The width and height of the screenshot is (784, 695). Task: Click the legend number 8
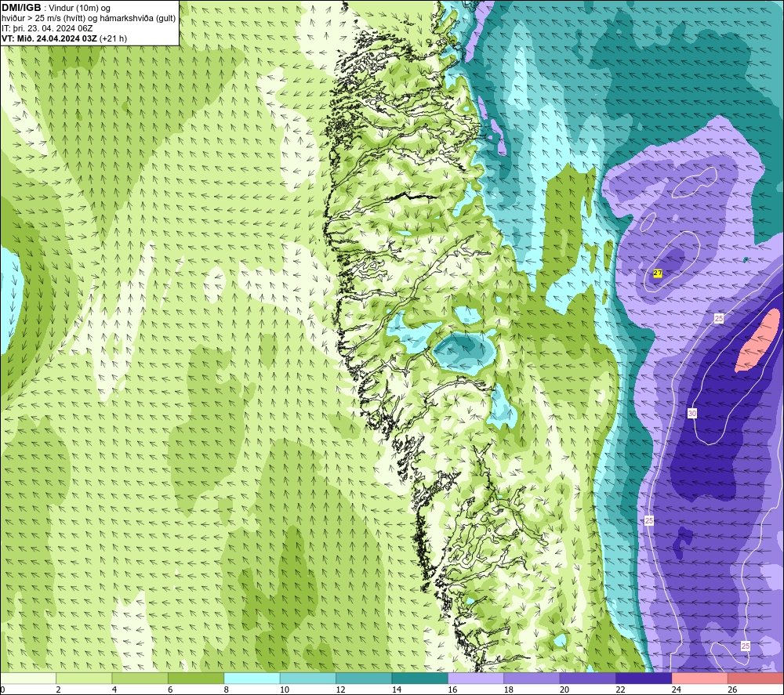point(227,690)
